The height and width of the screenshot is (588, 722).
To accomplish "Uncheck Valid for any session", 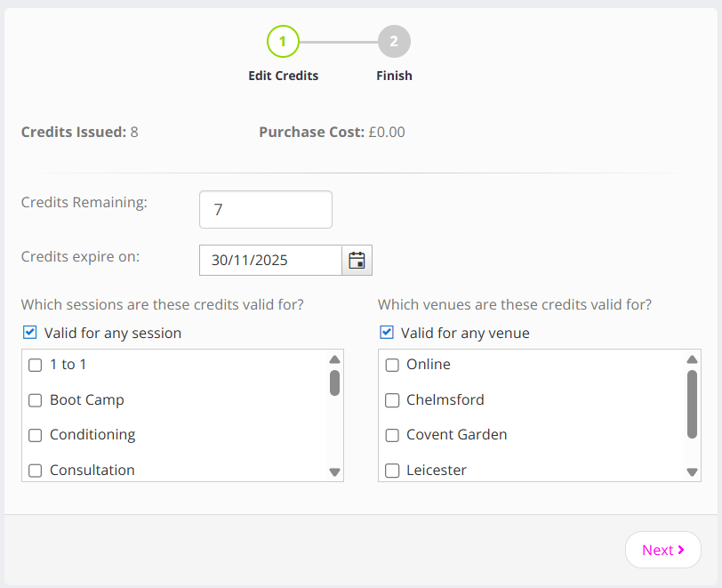I will click(29, 333).
